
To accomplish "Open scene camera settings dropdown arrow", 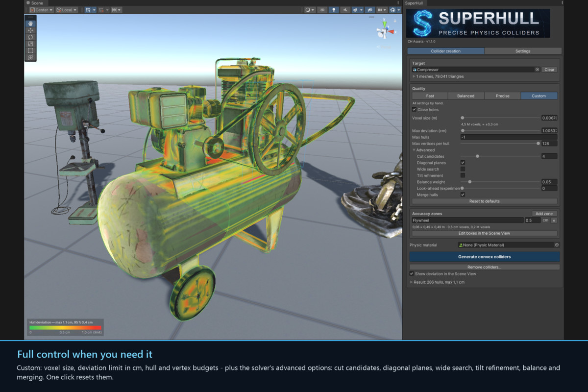I will coord(385,10).
